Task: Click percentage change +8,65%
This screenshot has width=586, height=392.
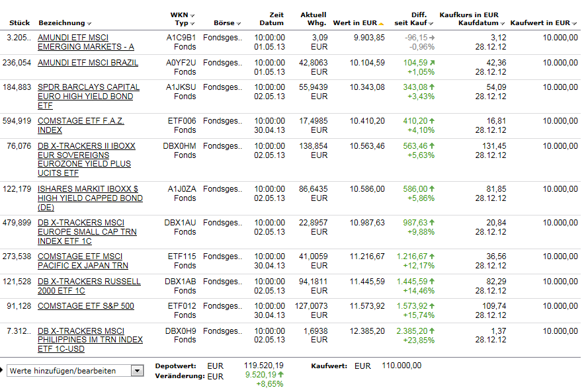Action: 270,384
